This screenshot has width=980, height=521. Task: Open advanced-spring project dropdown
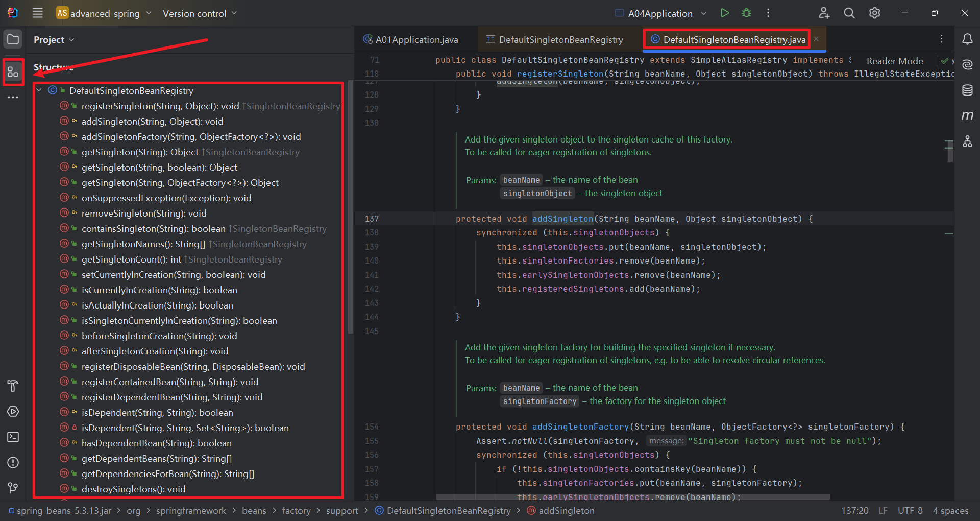click(104, 13)
